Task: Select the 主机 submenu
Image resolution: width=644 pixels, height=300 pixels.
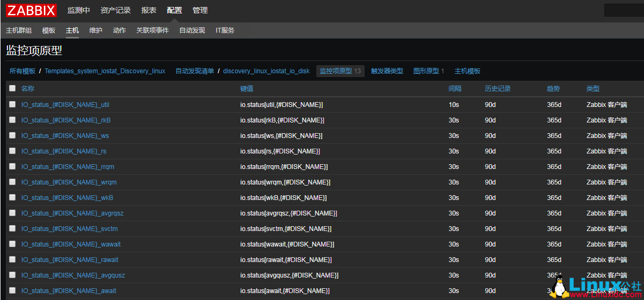Action: pyautogui.click(x=72, y=30)
